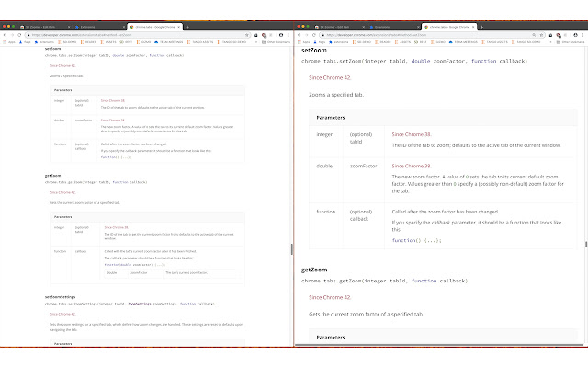Click 'function() {...};' code in right window
This screenshot has height=368, width=588.
(x=416, y=240)
